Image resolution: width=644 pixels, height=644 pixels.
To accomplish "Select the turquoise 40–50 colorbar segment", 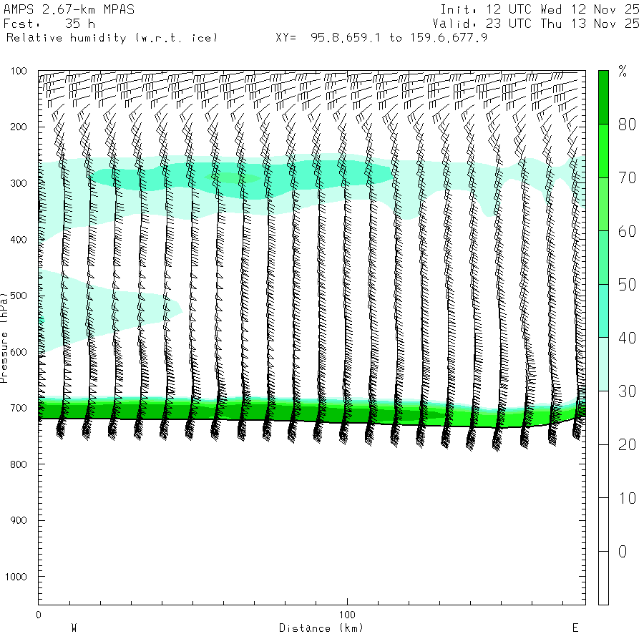I will point(603,311).
